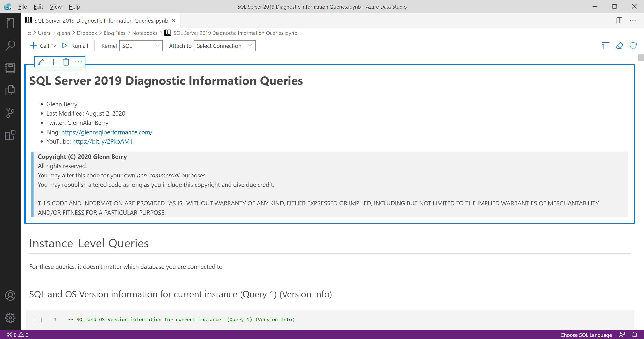Image resolution: width=644 pixels, height=339 pixels.
Task: Expand the Select Connection dropdown
Action: [224, 45]
